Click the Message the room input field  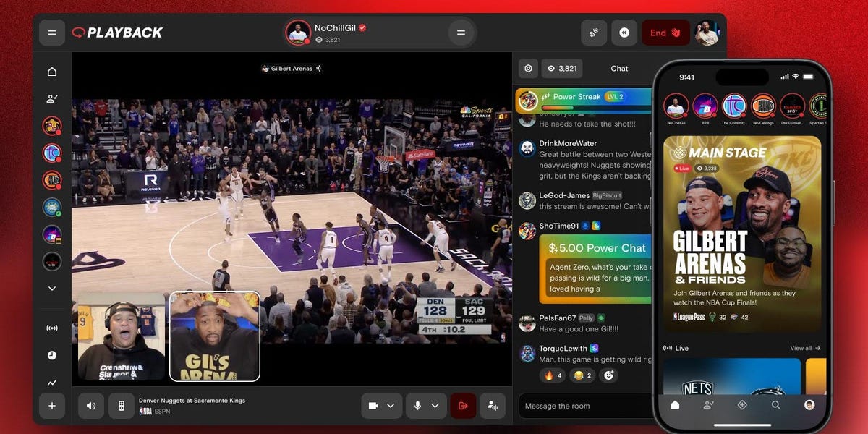(x=571, y=406)
